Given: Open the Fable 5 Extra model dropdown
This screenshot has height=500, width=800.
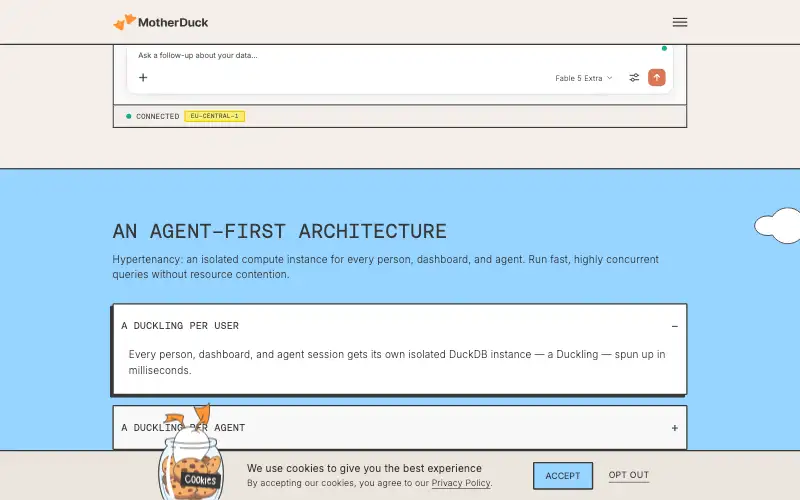Looking at the screenshot, I should point(584,78).
